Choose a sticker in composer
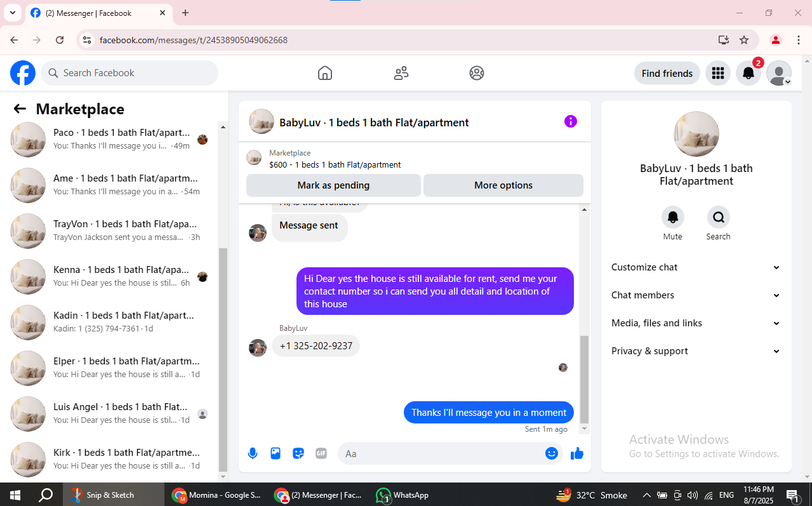 click(298, 453)
